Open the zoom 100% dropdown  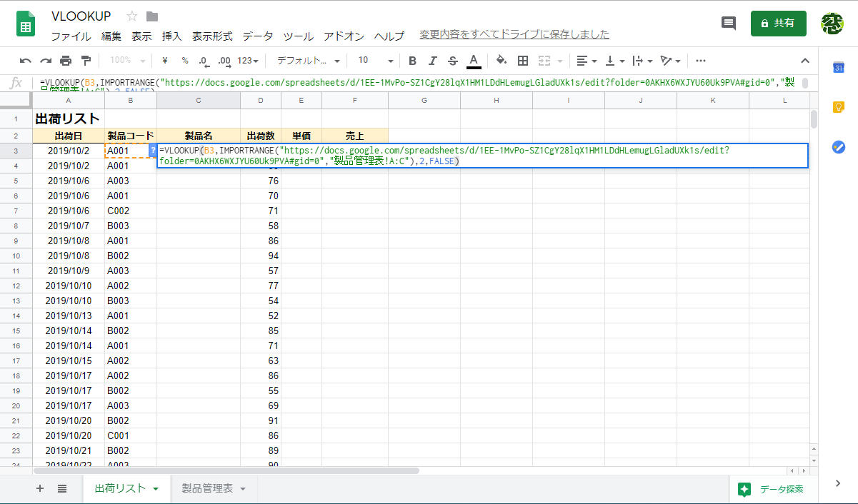pos(128,61)
